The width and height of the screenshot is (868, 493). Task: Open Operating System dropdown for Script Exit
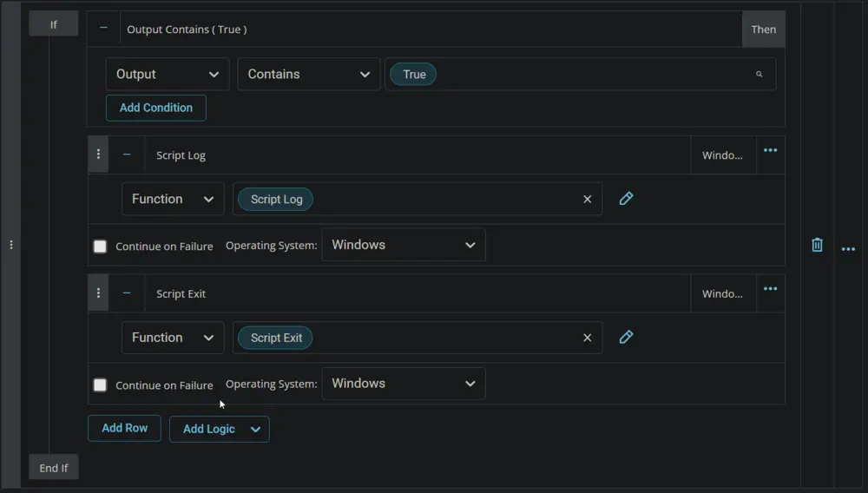pos(404,384)
